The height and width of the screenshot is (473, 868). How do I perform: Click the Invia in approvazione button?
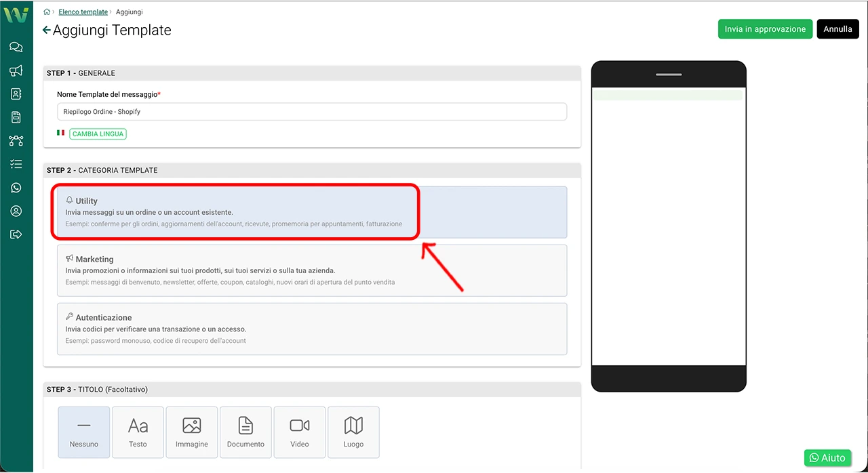coord(765,29)
